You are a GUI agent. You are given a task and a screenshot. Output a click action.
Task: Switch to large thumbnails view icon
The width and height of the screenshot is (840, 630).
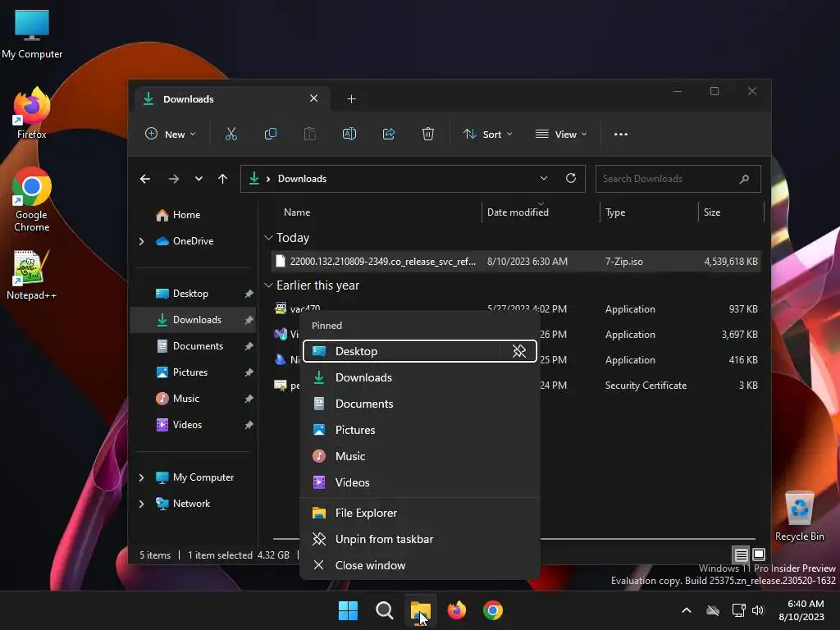coord(759,555)
